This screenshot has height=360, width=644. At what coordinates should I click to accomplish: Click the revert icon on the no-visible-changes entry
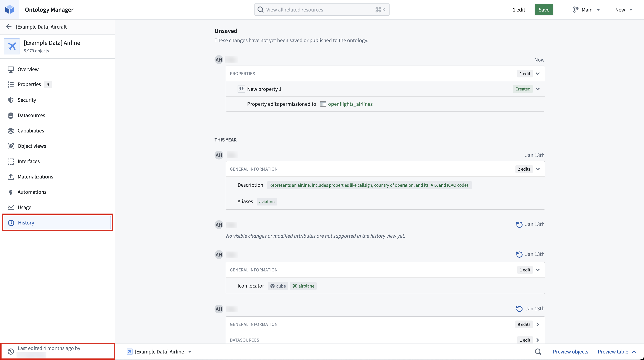click(519, 224)
